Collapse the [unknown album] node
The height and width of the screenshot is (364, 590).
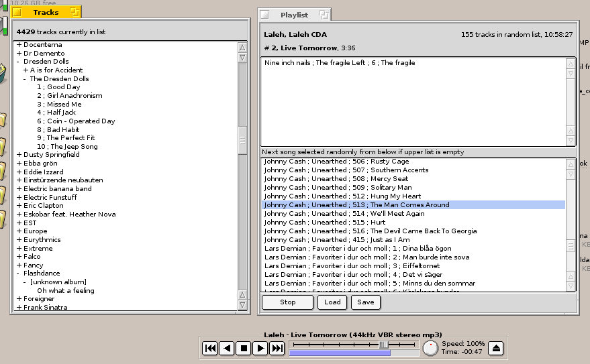pos(25,282)
